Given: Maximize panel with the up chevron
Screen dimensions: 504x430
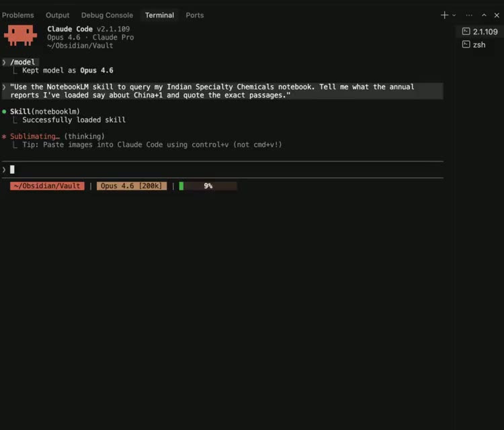Looking at the screenshot, I should (x=484, y=15).
